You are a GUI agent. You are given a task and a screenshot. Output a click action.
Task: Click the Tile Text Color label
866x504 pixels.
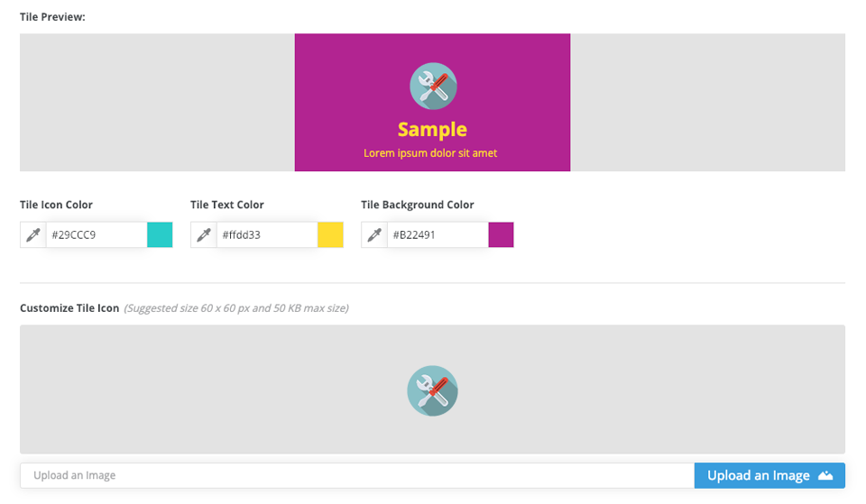[226, 205]
